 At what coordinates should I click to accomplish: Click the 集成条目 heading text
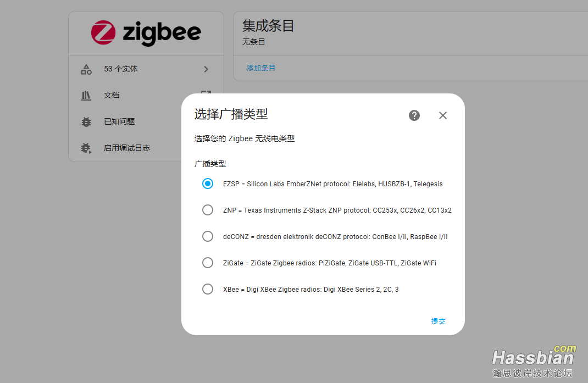tap(268, 26)
